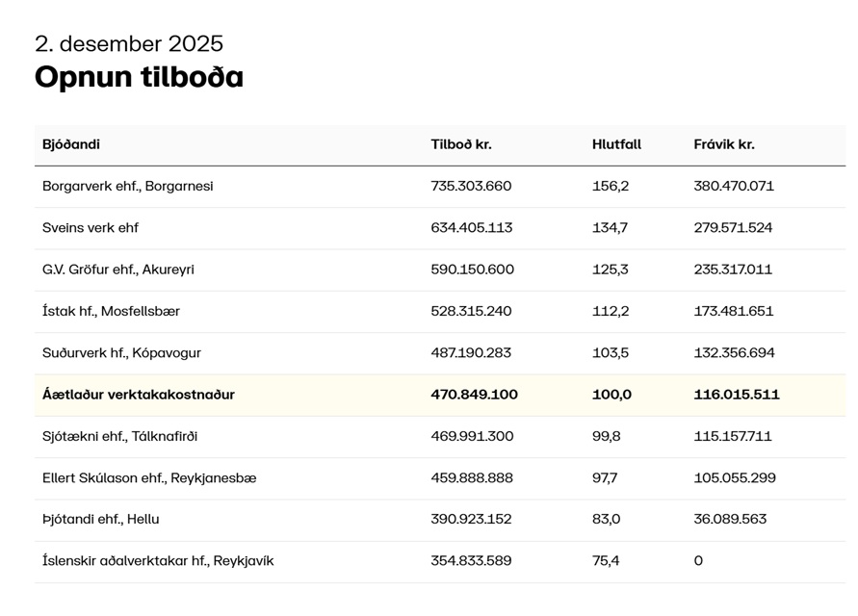Click the 75,4 percentage cell

point(606,560)
